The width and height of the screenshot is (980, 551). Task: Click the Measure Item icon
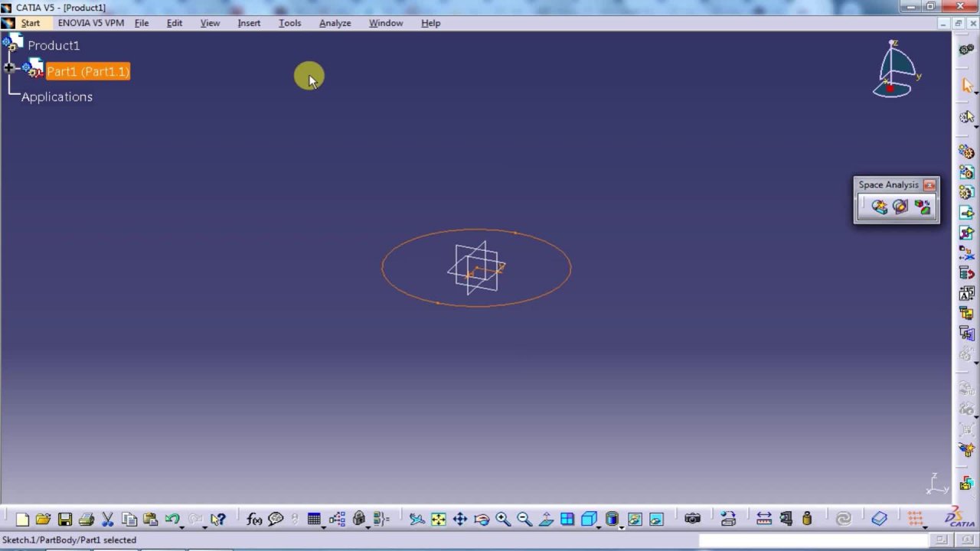tap(786, 519)
